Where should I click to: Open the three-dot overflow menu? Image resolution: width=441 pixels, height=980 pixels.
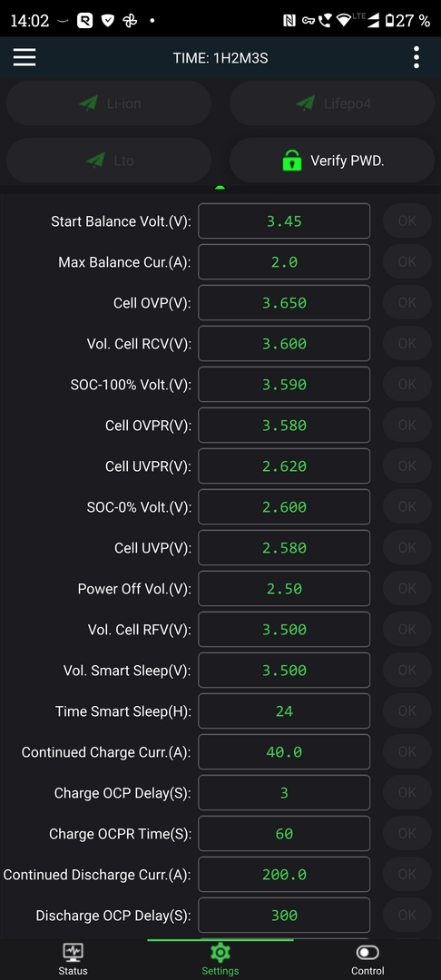tap(416, 57)
